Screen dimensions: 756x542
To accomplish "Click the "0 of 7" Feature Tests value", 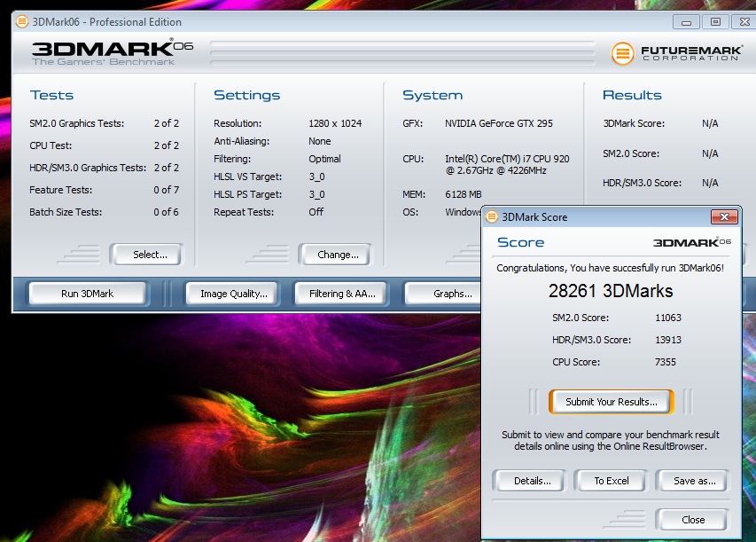I will point(167,190).
